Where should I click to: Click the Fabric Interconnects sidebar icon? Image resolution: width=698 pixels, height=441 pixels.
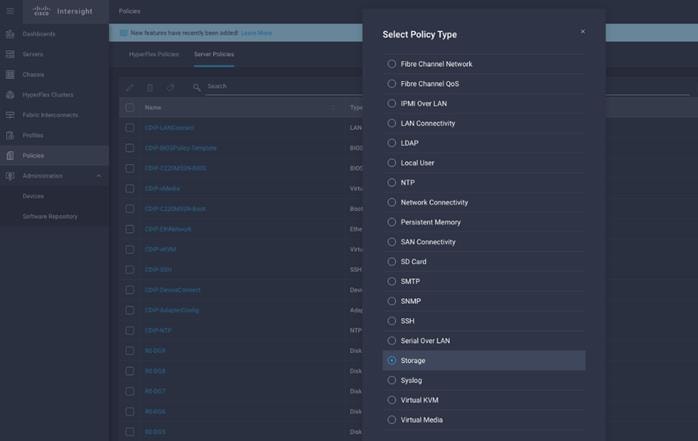[10, 115]
